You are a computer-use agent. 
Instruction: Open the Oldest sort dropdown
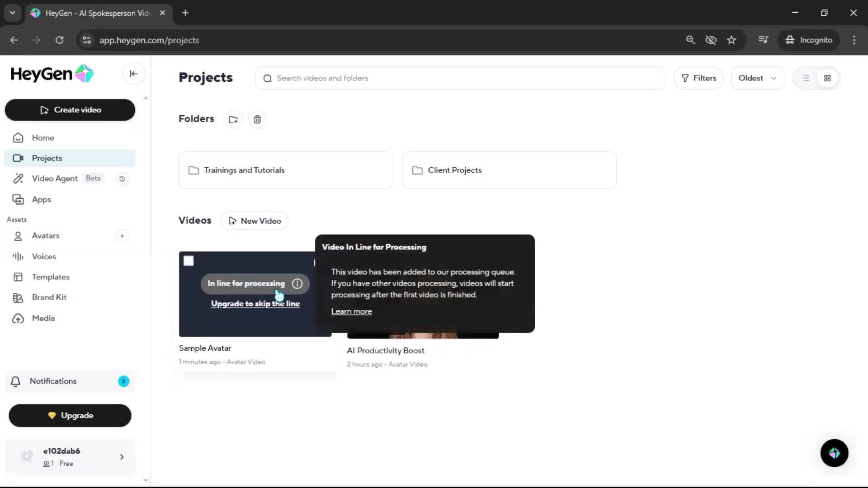pos(757,78)
